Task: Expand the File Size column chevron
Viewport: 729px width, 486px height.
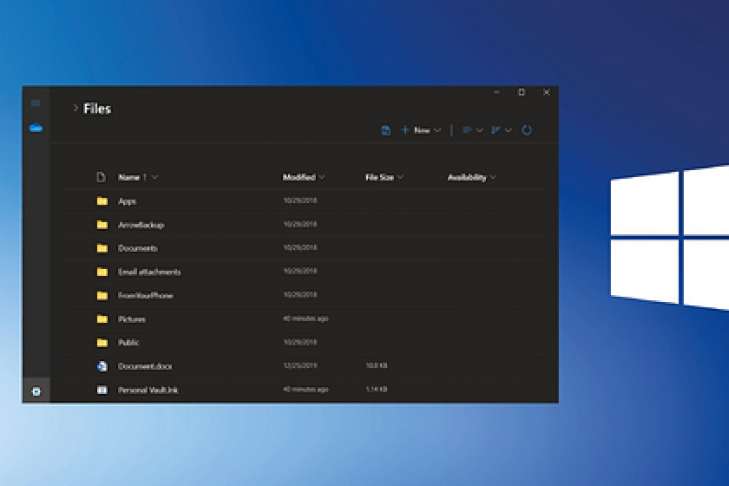Action: pos(400,177)
